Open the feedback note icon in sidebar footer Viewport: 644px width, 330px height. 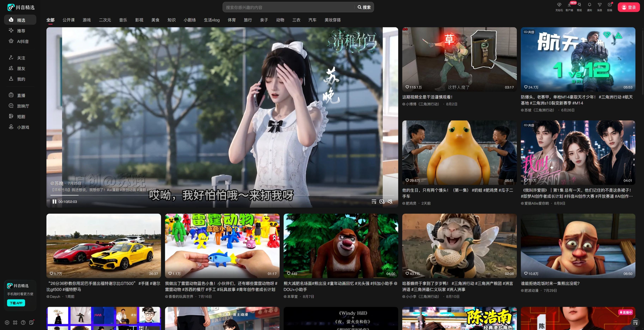point(31,322)
